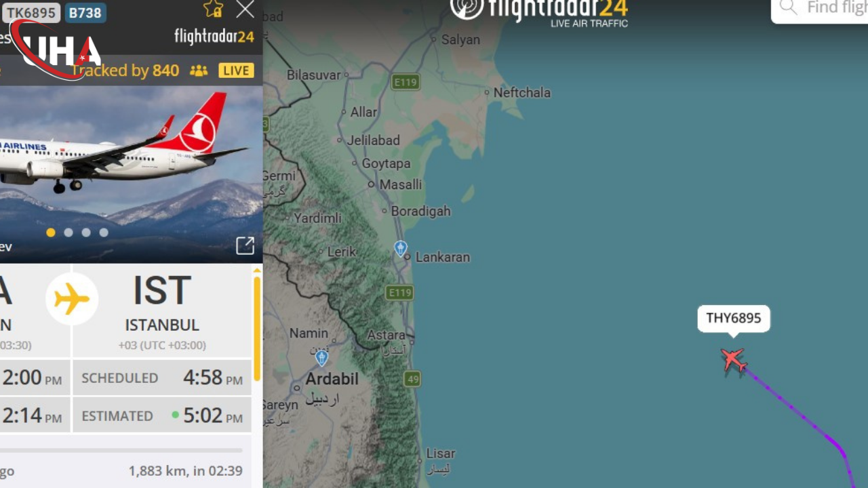Click the Ardabil airport marker
The height and width of the screenshot is (488, 868).
coord(322,357)
